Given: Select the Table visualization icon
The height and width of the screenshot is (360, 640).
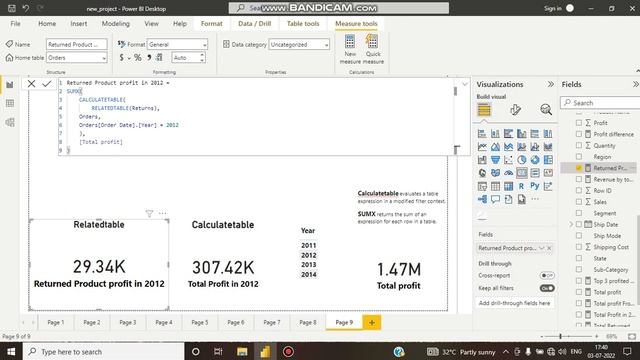Looking at the screenshot, I should 495,186.
